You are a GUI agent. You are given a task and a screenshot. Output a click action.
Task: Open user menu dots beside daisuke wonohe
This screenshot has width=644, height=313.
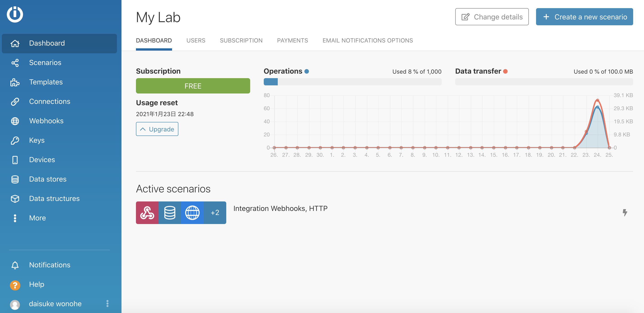click(107, 304)
